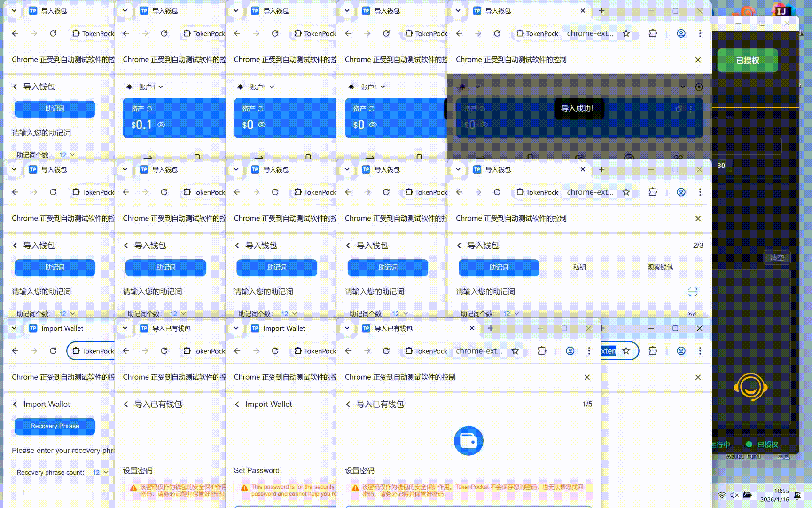Screen dimensions: 812x508
Task: Expand the Recovery phrase count dropdown
Action: pyautogui.click(x=101, y=472)
